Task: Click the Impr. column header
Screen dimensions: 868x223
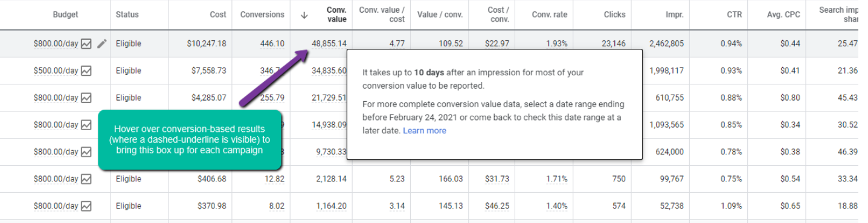Action: pyautogui.click(x=675, y=14)
